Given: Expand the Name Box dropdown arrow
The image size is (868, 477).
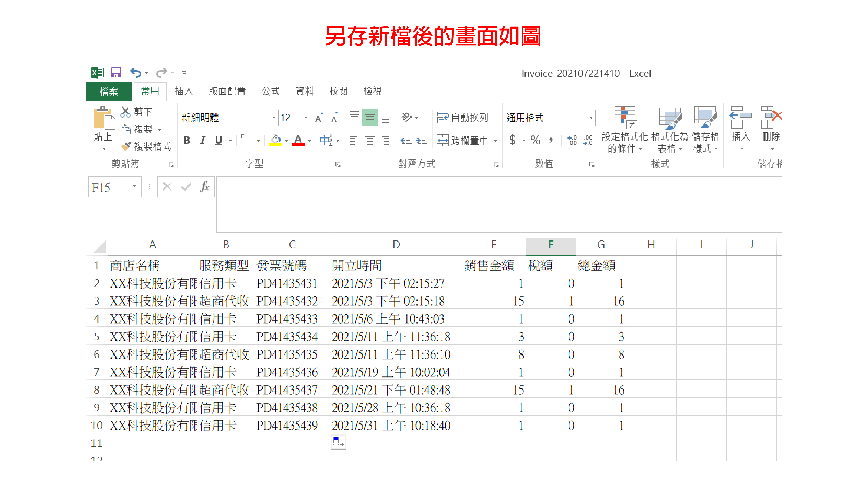Looking at the screenshot, I should point(135,186).
